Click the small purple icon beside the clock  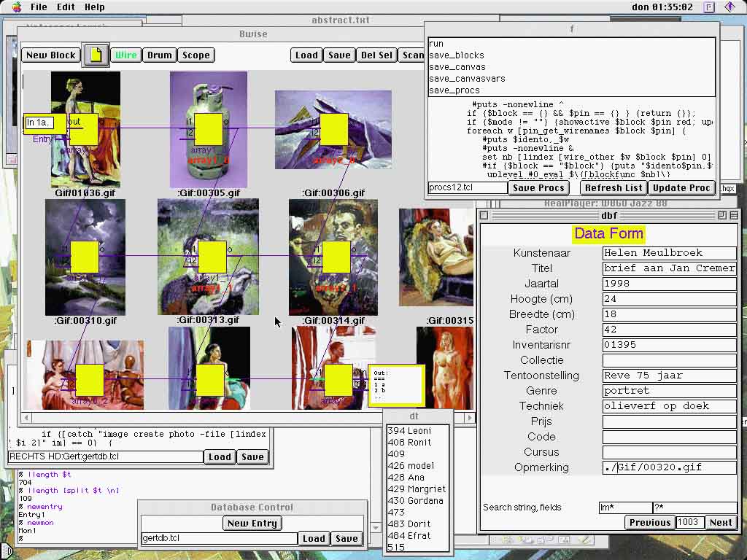(709, 7)
